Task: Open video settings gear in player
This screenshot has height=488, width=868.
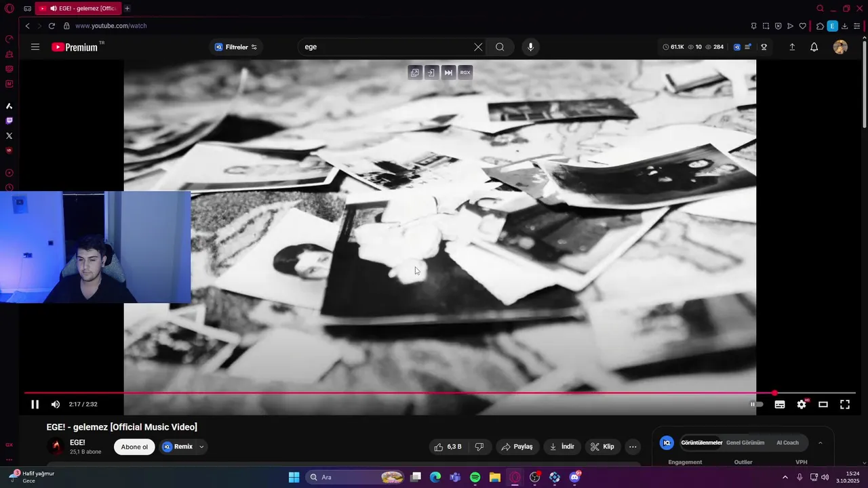Action: (x=802, y=405)
